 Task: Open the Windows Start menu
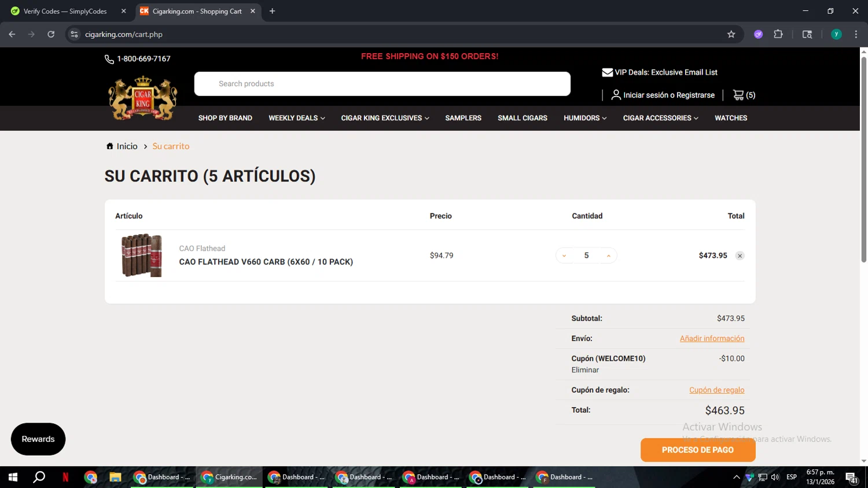click(13, 477)
